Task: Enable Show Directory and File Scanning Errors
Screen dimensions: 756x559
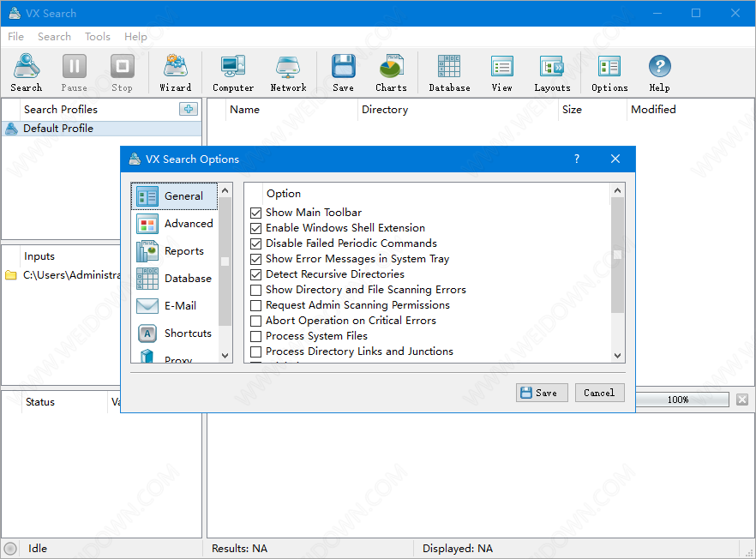Action: [256, 290]
